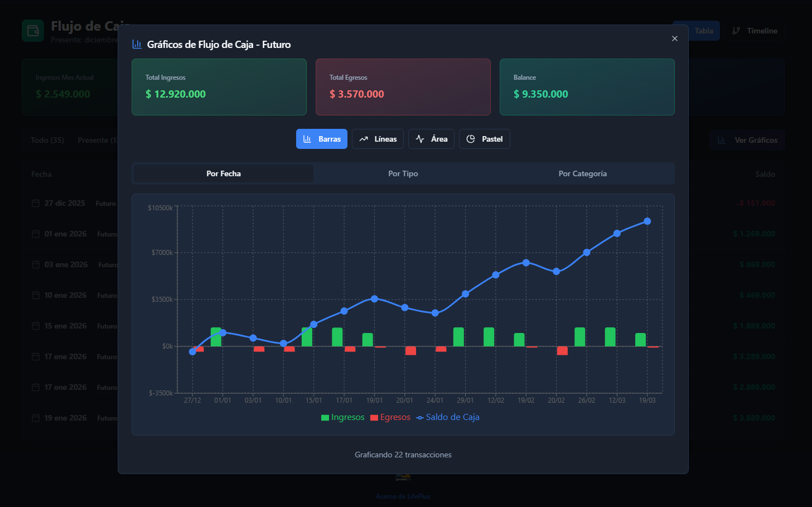Click the Total Ingresos summary card
Screen dimensions: 812x507
click(219, 87)
